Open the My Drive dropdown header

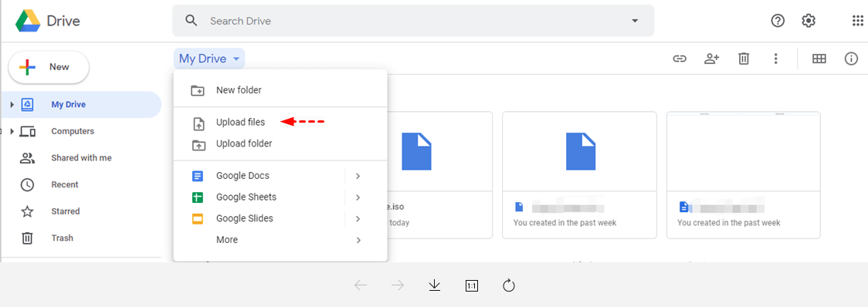tap(209, 59)
